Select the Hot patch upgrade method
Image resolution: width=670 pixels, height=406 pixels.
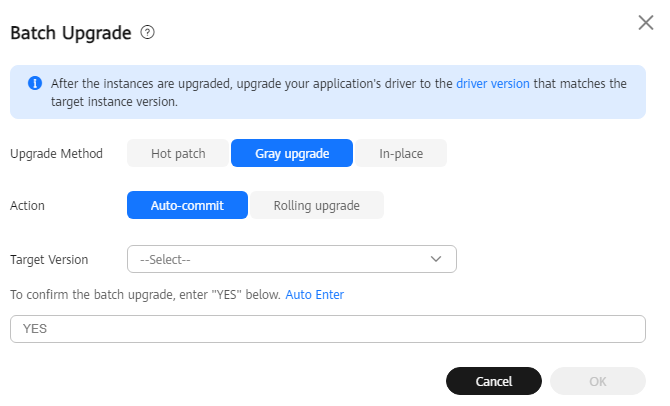[x=178, y=153]
